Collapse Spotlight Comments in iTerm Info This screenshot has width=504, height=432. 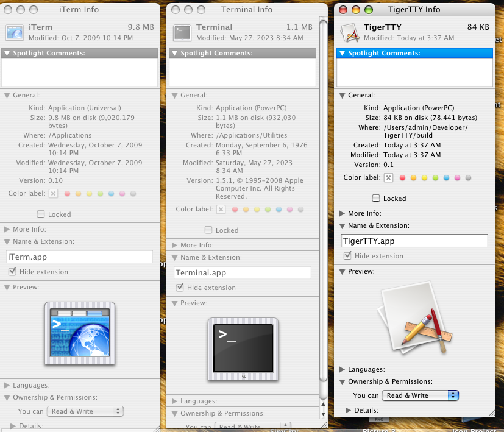click(7, 53)
